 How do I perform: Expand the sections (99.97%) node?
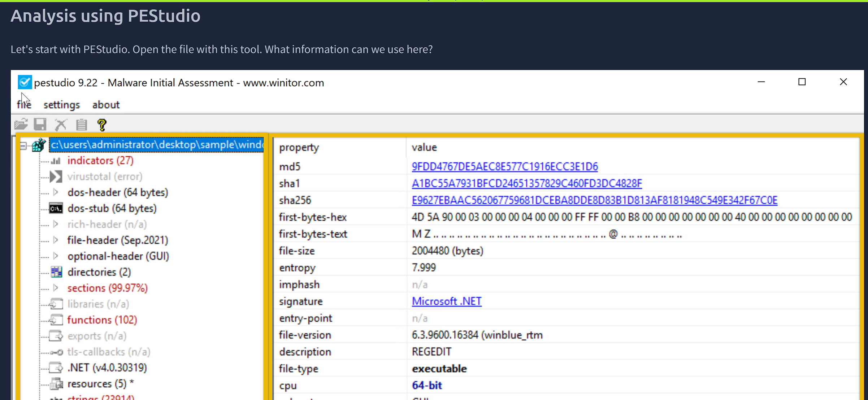point(56,288)
